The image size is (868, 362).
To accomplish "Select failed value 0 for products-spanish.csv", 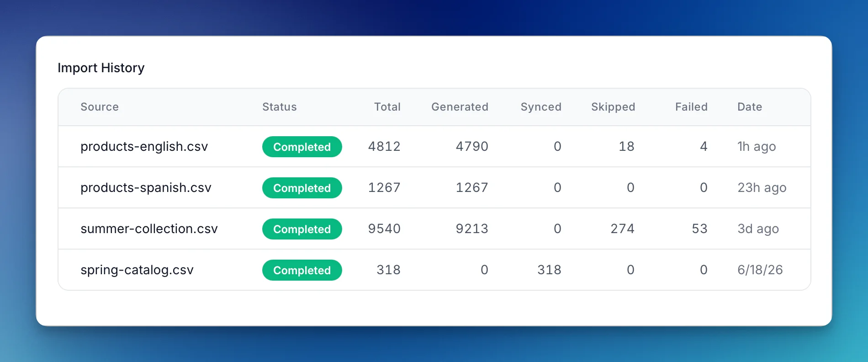I will (704, 187).
